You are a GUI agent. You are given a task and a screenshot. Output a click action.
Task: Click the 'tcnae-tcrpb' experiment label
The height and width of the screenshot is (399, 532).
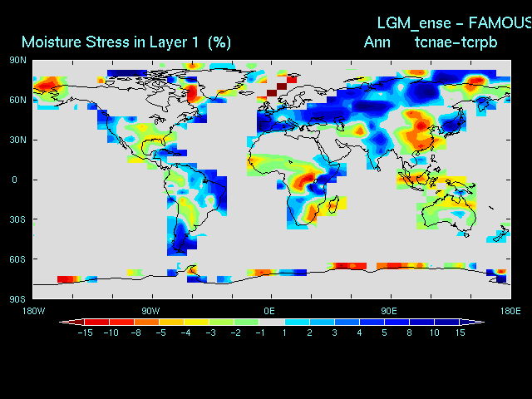tap(456, 42)
